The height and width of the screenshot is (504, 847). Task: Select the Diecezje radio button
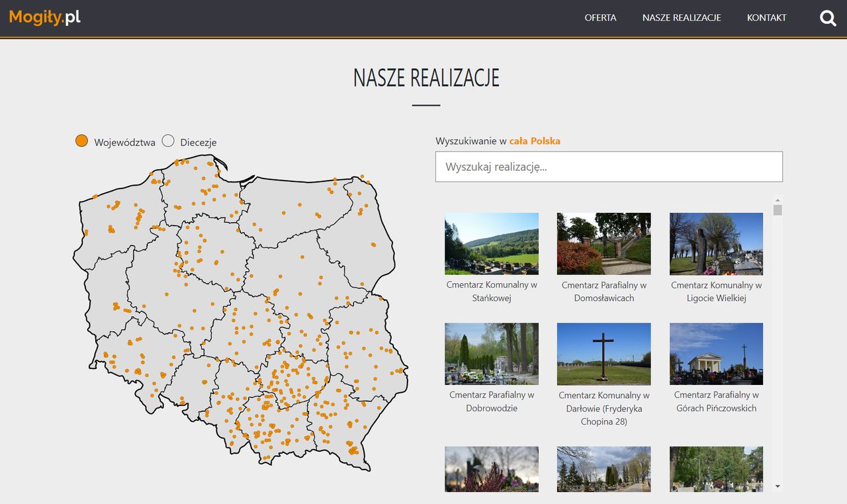(x=168, y=141)
